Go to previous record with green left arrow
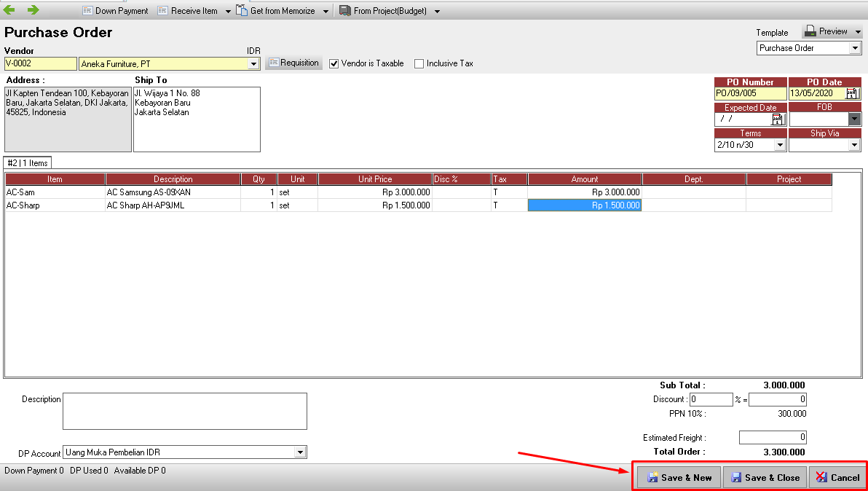Screen dimensions: 868x491 (9, 10)
